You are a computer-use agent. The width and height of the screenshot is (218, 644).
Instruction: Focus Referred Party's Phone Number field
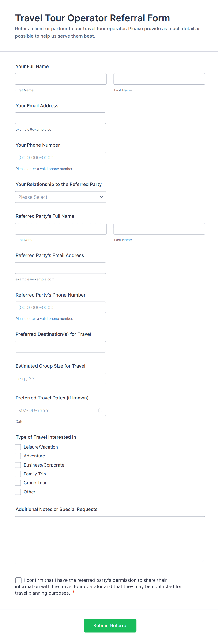60,308
